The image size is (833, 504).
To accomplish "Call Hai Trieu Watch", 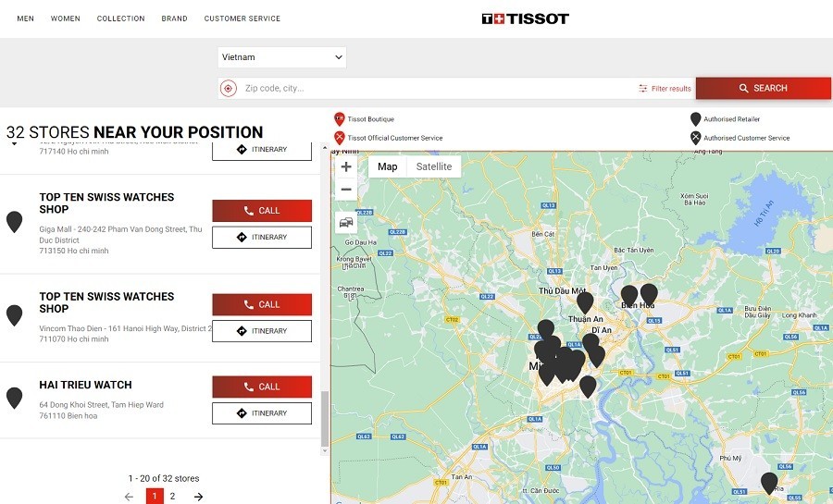I will [x=262, y=387].
